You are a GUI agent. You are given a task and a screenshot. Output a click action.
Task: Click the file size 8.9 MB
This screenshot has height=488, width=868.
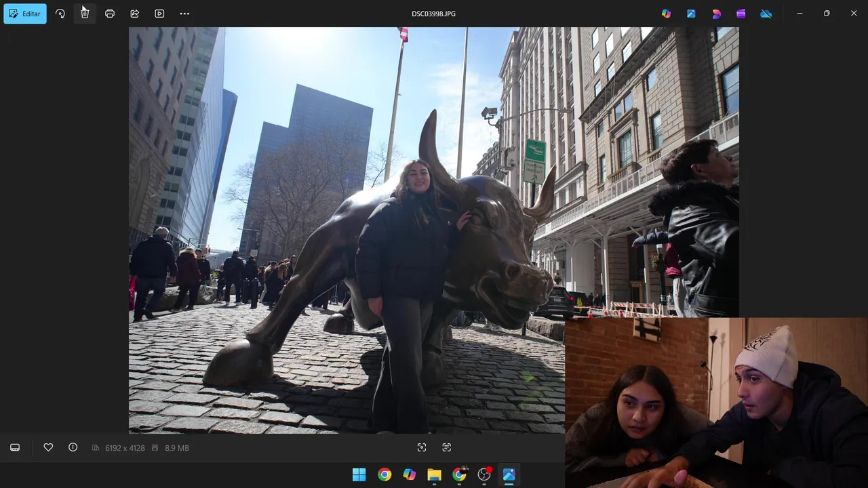[177, 448]
